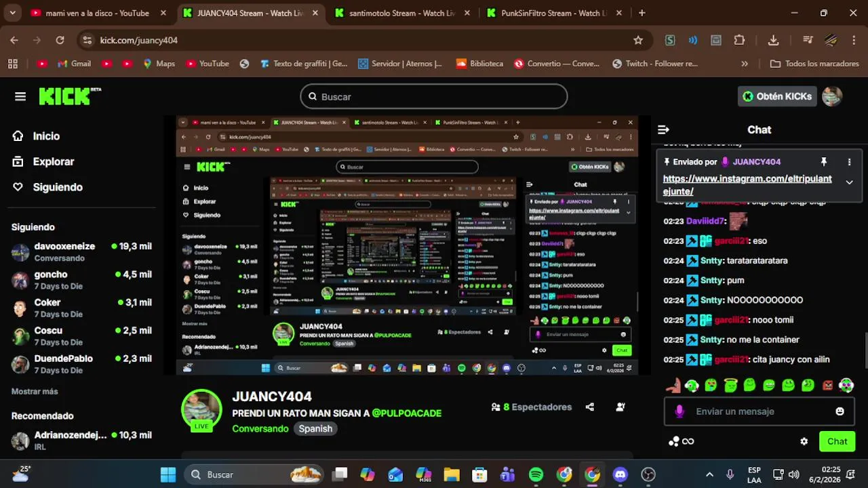Screen dimensions: 868x488
Task: Switch to santimotolo Stream tab
Action: [403, 13]
